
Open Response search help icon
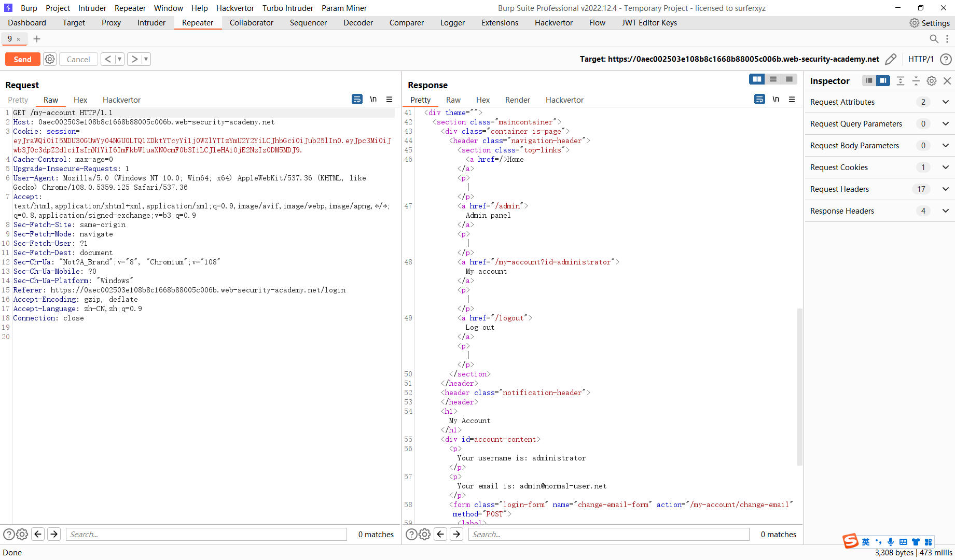coord(411,534)
